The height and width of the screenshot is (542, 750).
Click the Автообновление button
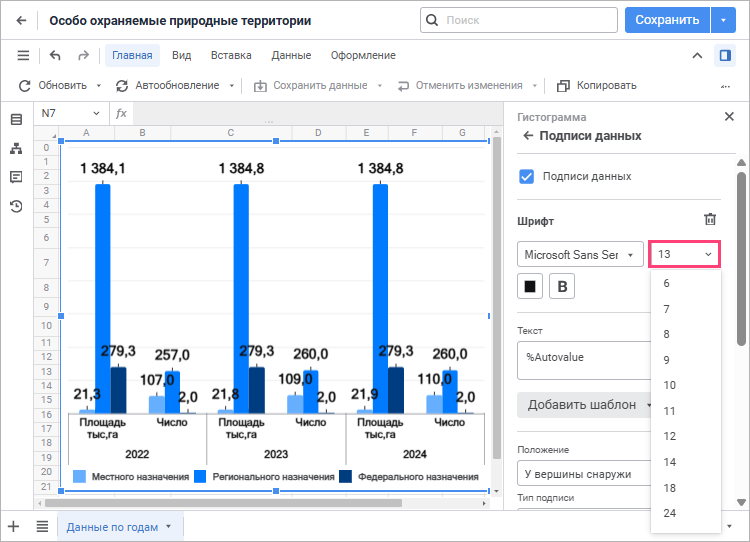point(168,86)
